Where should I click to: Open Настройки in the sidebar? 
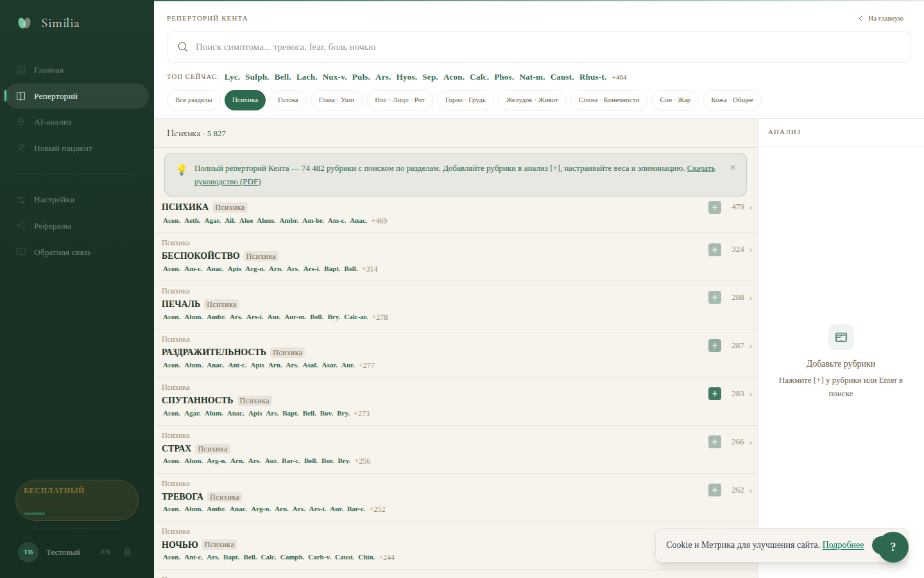tap(54, 200)
